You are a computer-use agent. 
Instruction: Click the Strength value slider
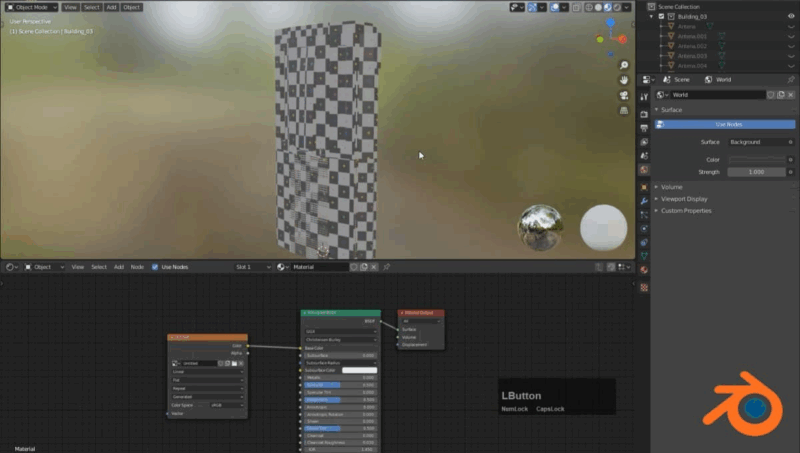[756, 172]
